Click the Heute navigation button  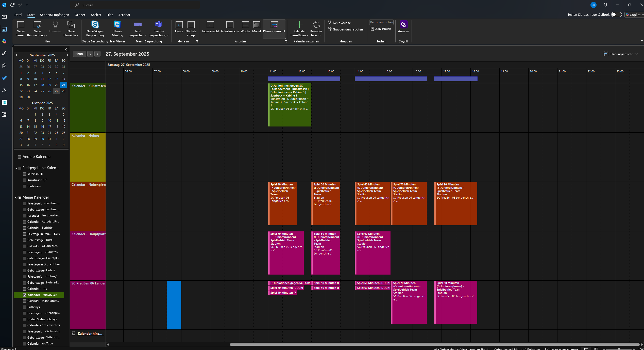[79, 54]
